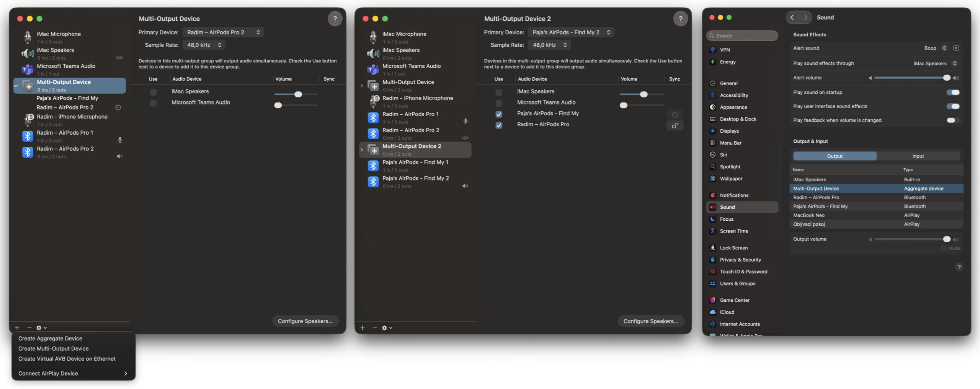Open VPN icon in System Settings sidebar
This screenshot has width=980, height=389.
712,50
